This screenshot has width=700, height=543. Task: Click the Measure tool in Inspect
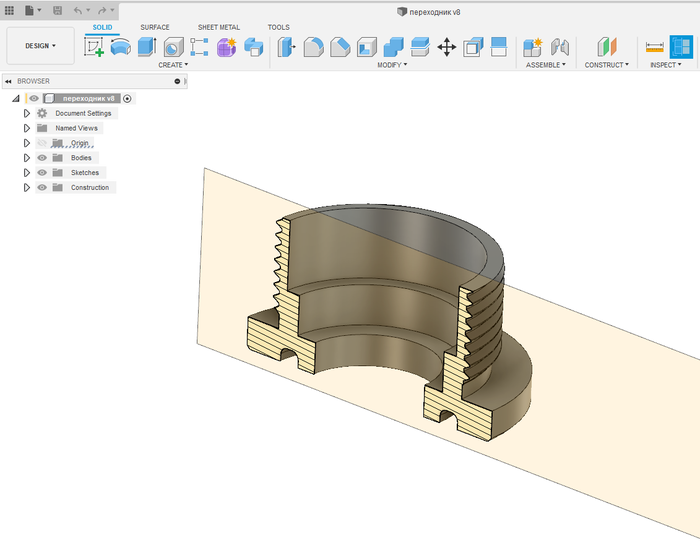click(655, 47)
